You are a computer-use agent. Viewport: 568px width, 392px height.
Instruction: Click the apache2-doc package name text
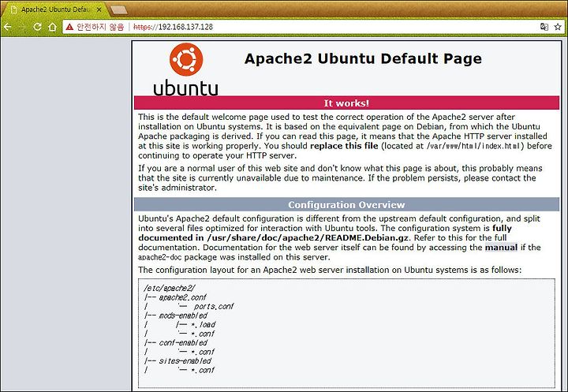pos(159,257)
